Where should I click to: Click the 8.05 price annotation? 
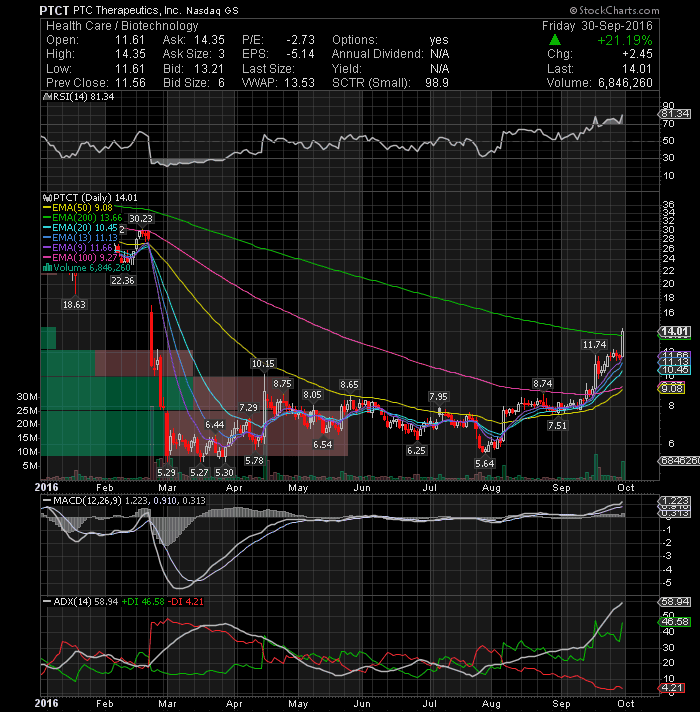pyautogui.click(x=312, y=395)
